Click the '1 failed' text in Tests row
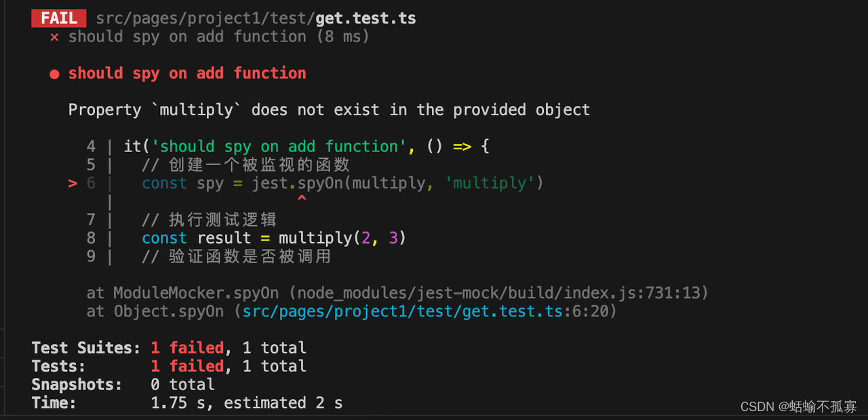 pos(187,366)
